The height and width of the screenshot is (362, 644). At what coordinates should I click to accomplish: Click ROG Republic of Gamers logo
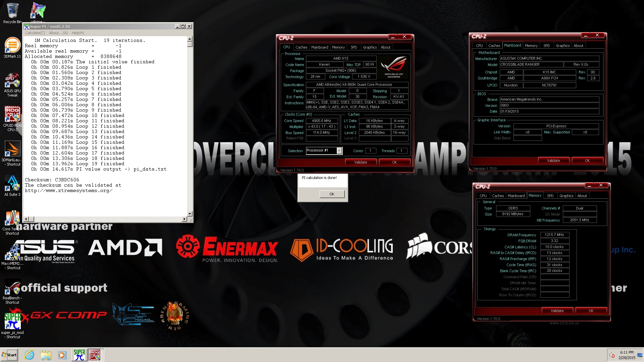[393, 67]
